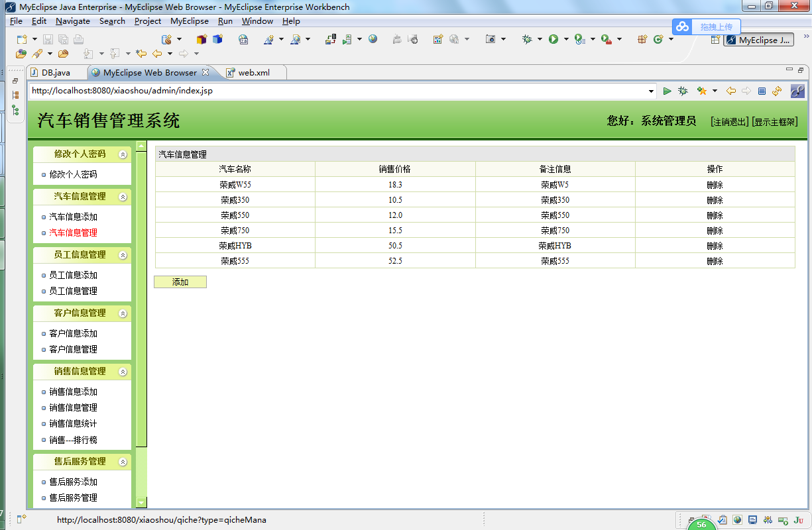812x530 pixels.
Task: Click browser Go green arrow icon
Action: [x=667, y=91]
